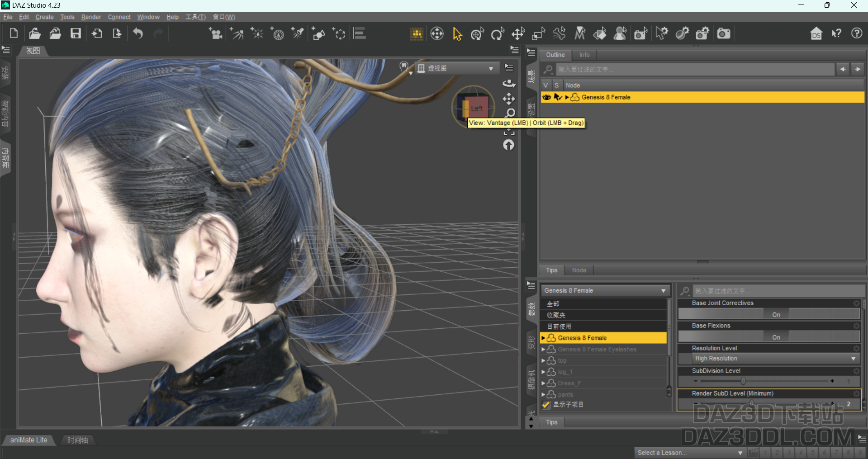Expand the pants node

pos(543,395)
